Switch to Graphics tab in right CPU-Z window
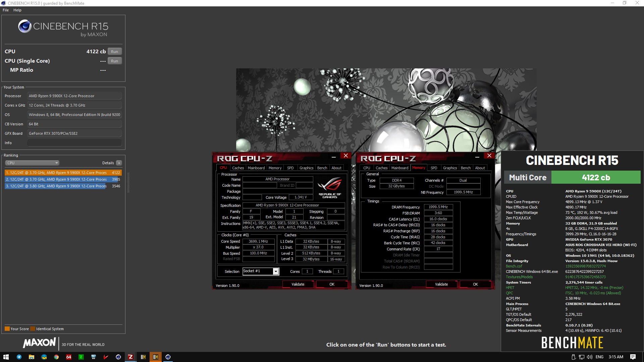The image size is (644, 362). click(450, 168)
